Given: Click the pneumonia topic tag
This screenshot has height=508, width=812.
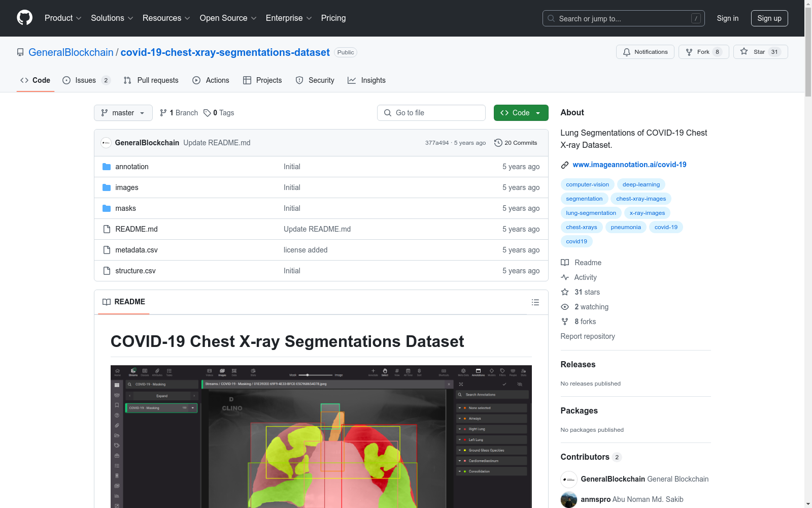Looking at the screenshot, I should pyautogui.click(x=626, y=227).
